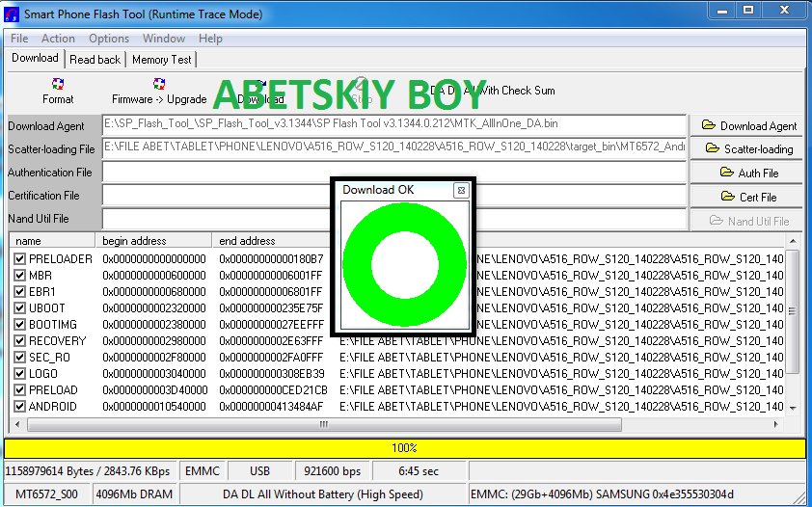
Task: Open the Options menu
Action: [x=109, y=39]
